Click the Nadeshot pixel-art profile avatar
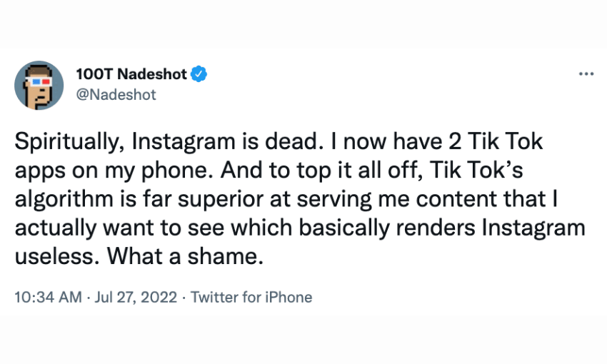The image size is (607, 364). [39, 85]
